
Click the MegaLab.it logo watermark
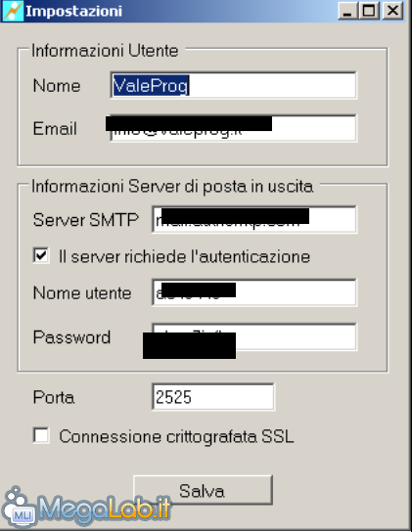(87, 507)
